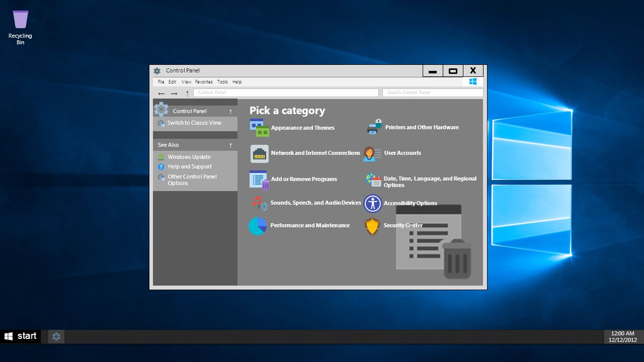The width and height of the screenshot is (644, 362).
Task: Open Network and Internet Connections link
Action: point(315,153)
